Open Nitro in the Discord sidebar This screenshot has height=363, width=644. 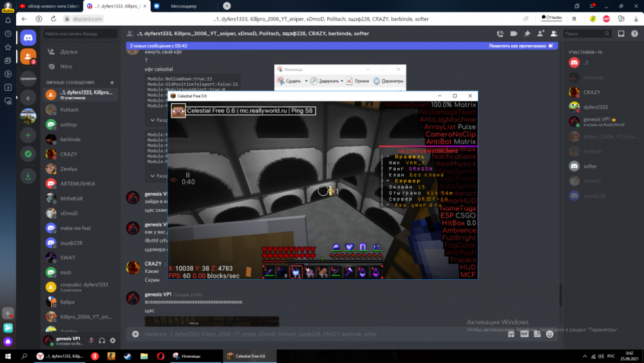coord(80,66)
